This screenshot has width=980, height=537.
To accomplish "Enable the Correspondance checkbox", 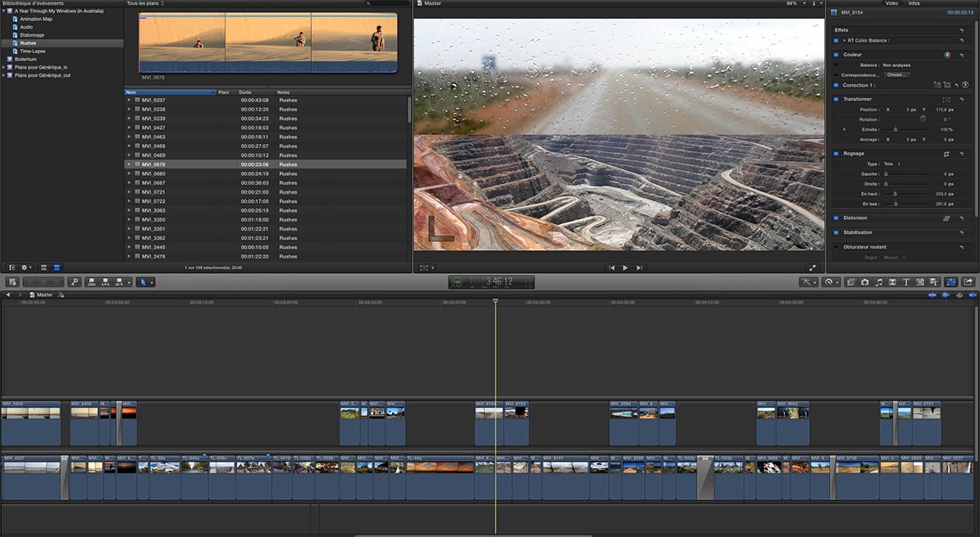I will point(836,74).
